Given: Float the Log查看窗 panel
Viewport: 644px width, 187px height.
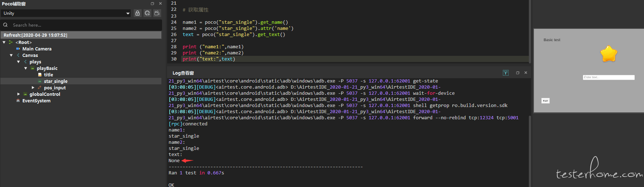Looking at the screenshot, I should pyautogui.click(x=518, y=73).
